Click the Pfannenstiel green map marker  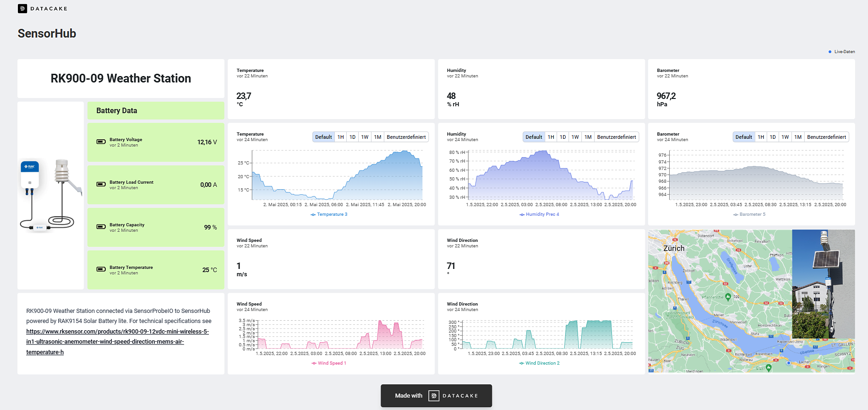pos(728,297)
